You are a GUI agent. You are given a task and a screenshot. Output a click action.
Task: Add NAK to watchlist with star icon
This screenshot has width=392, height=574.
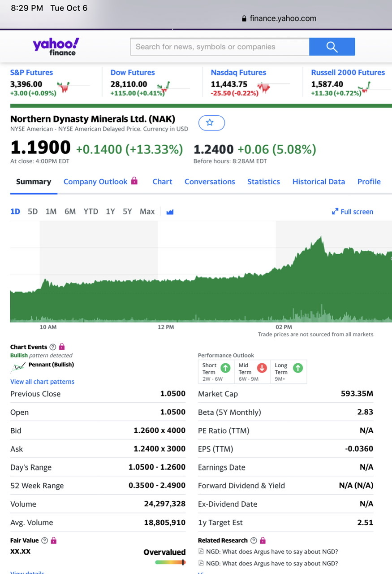pyautogui.click(x=211, y=122)
